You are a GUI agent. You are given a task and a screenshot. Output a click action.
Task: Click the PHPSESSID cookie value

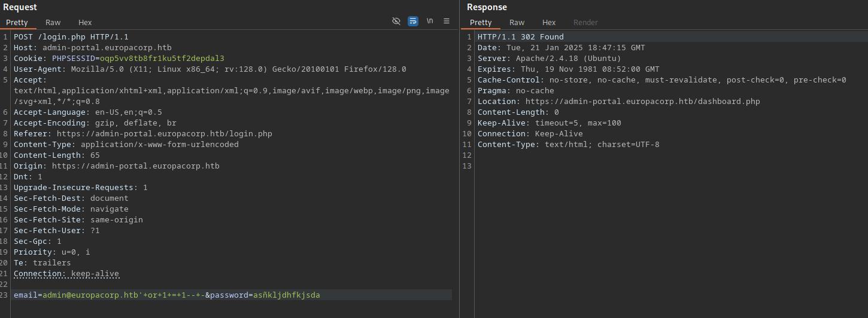(162, 58)
